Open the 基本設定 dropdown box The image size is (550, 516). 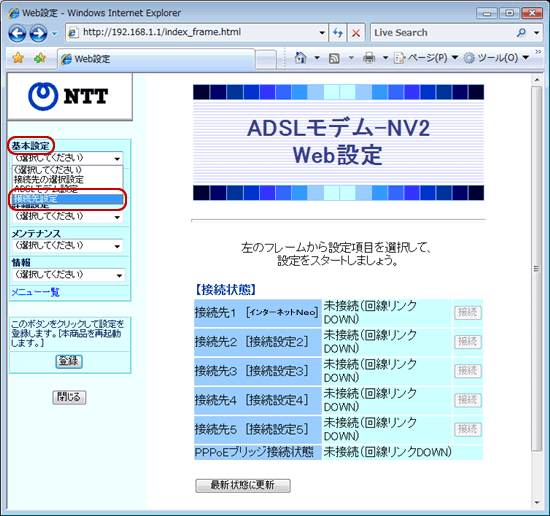pyautogui.click(x=67, y=158)
